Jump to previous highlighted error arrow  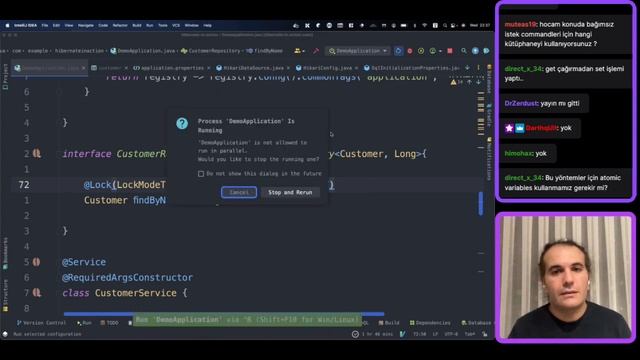[469, 82]
